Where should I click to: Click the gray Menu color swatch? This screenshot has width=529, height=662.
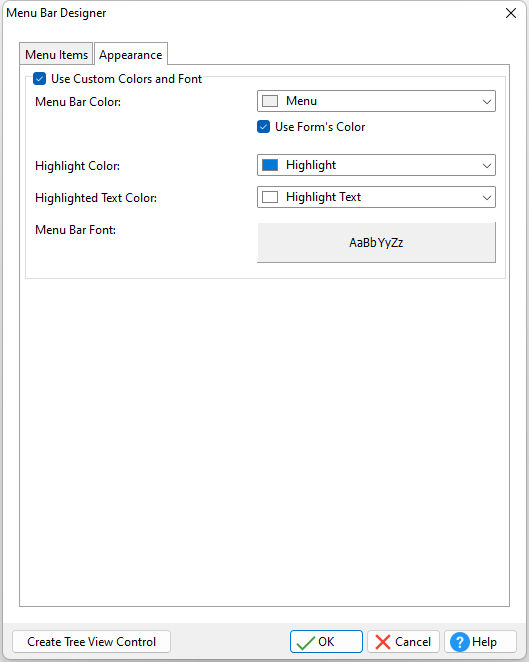coord(270,101)
